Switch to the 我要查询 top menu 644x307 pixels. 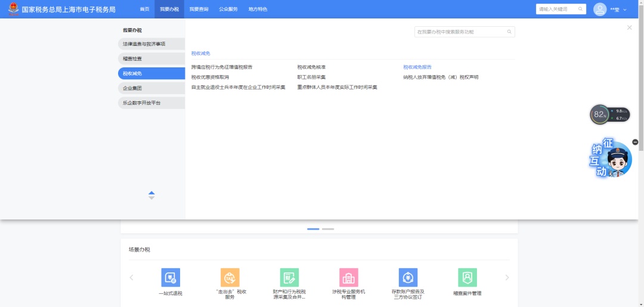[199, 10]
